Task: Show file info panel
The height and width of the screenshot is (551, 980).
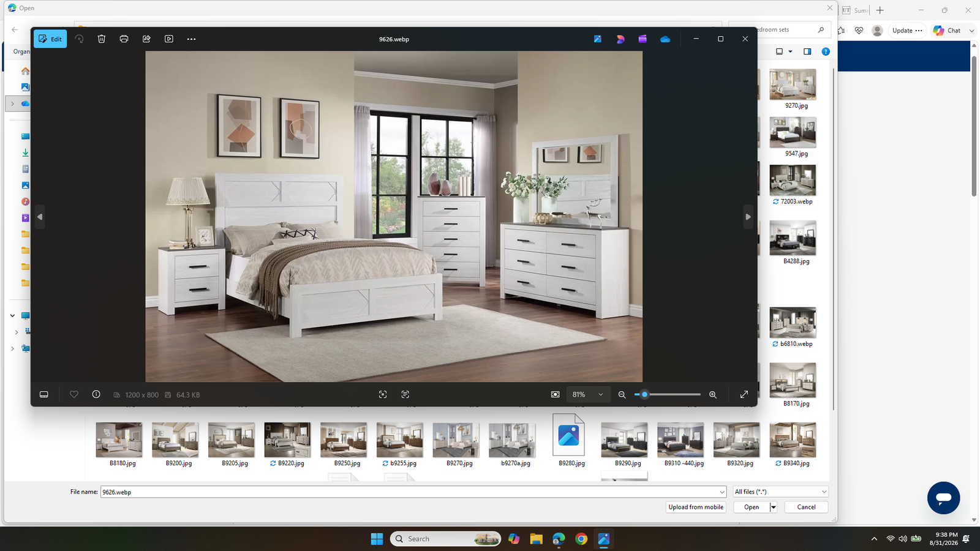Action: tap(96, 394)
